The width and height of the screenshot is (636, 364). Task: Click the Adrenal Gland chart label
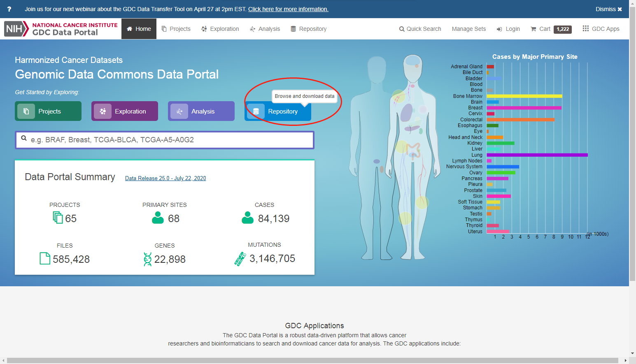click(x=466, y=67)
